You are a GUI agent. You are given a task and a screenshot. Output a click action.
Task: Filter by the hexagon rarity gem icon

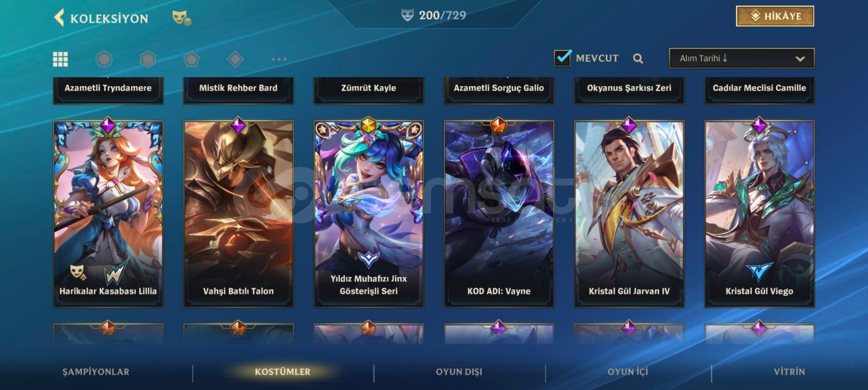(148, 59)
